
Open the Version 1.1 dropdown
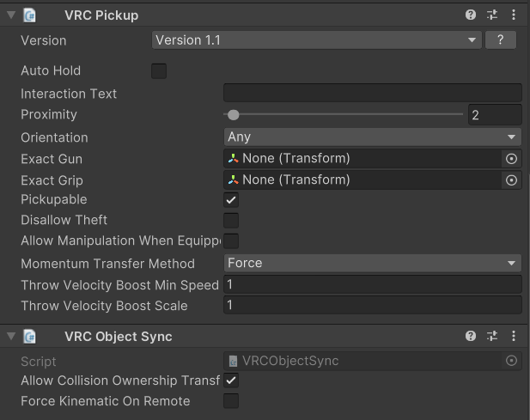[x=316, y=40]
